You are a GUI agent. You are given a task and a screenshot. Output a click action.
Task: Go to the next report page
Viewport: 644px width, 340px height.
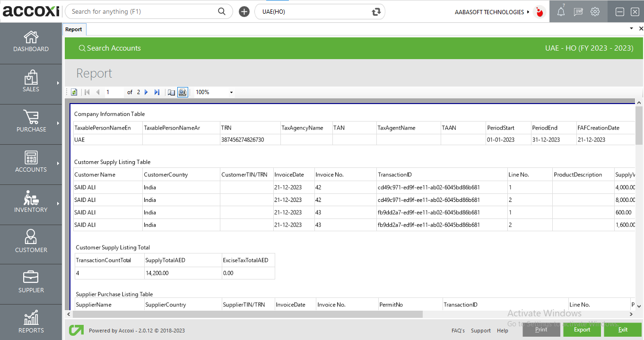coord(146,92)
